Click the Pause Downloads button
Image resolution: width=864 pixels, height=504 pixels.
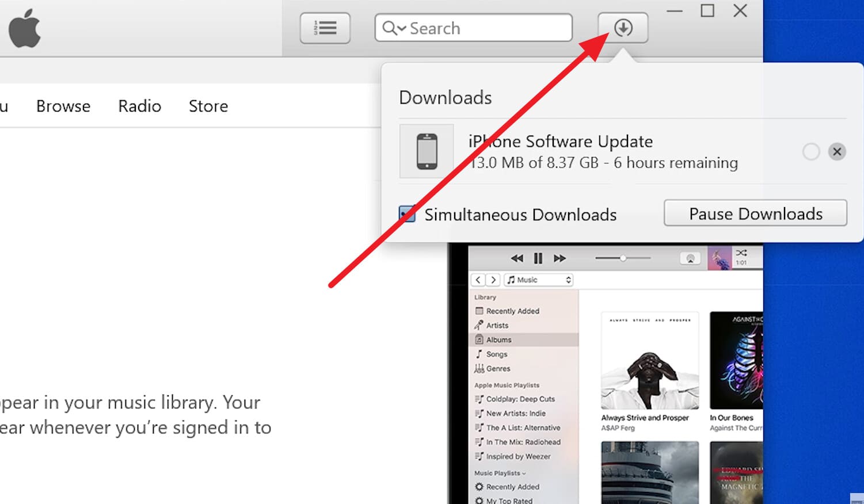click(755, 213)
